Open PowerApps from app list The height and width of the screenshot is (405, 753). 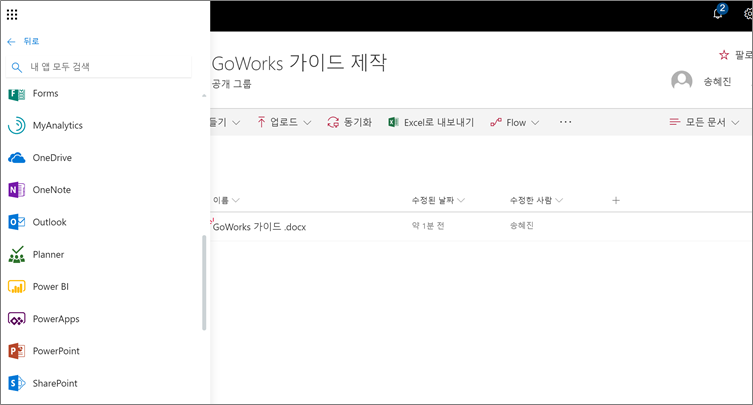click(x=55, y=319)
